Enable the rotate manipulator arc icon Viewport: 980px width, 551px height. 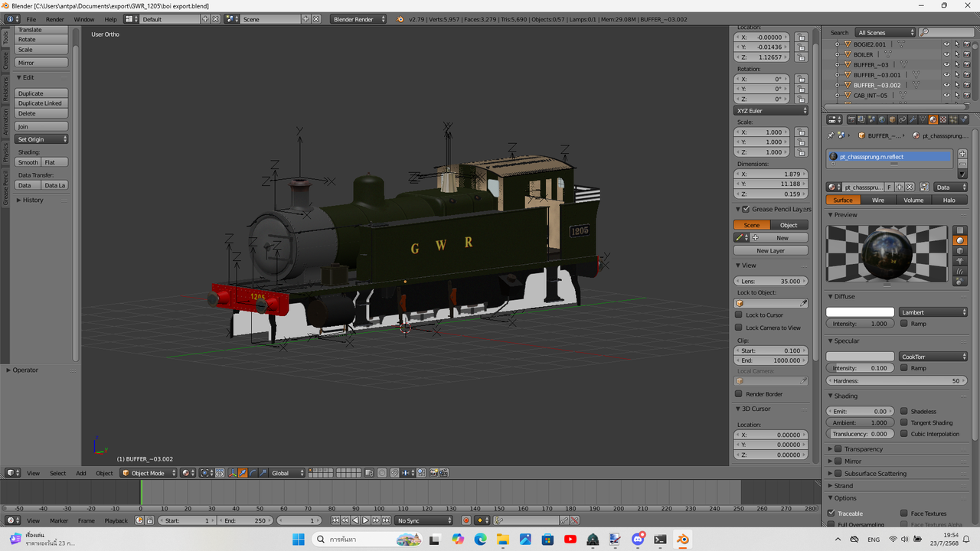click(x=253, y=473)
